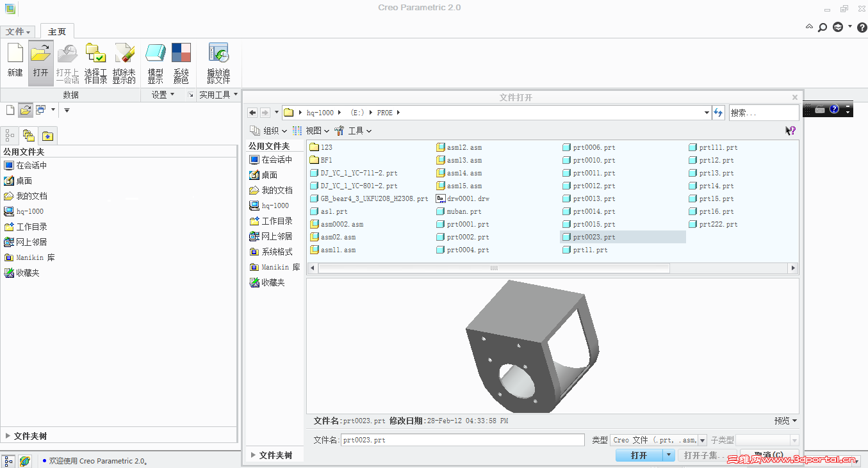The height and width of the screenshot is (468, 868).
Task: Click the 取消 cancel button
Action: [768, 455]
